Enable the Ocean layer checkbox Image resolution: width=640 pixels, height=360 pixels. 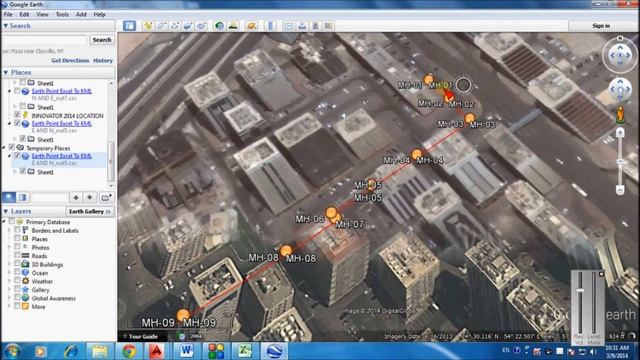pyautogui.click(x=17, y=273)
